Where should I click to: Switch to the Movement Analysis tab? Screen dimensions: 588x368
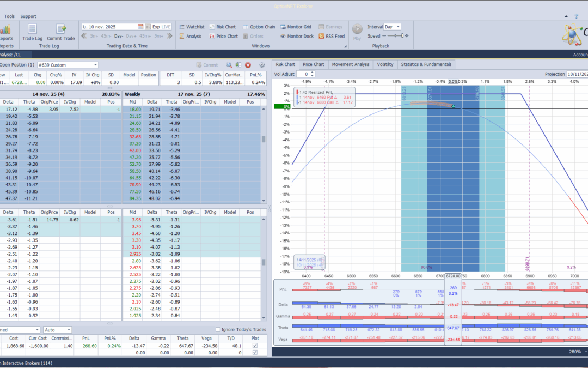(350, 64)
